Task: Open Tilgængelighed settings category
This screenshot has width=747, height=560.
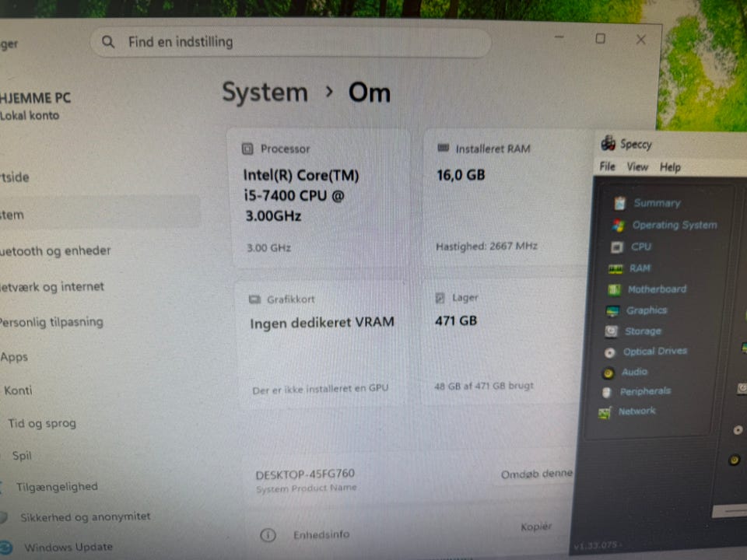Action: (x=57, y=487)
